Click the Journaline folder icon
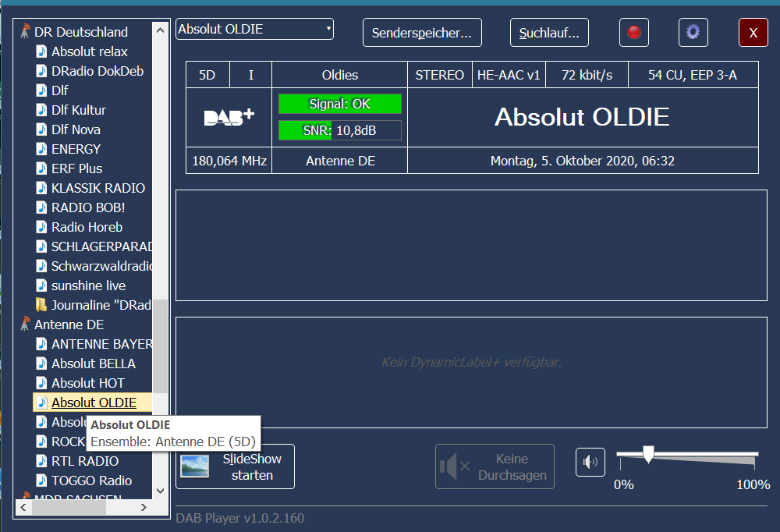This screenshot has height=532, width=780. (x=41, y=305)
